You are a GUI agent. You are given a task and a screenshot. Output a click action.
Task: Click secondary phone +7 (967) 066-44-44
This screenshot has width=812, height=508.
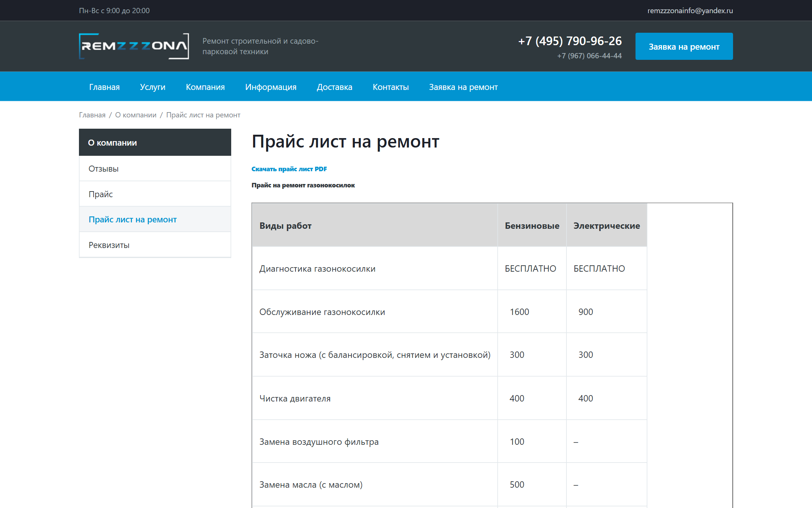click(x=589, y=56)
